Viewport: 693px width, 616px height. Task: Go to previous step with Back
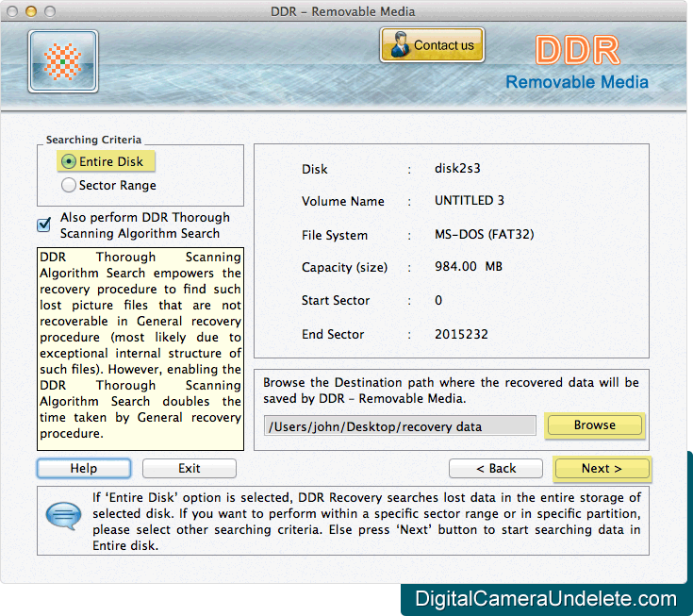[496, 468]
